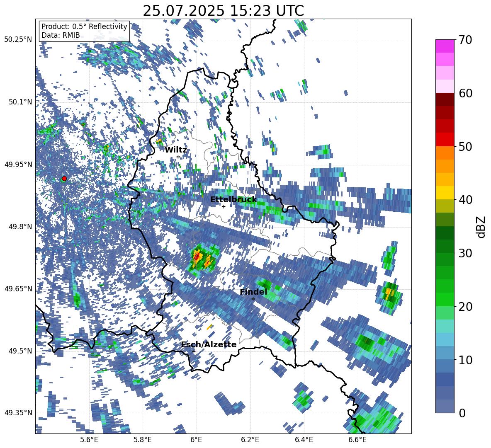Image resolution: width=491 pixels, height=448 pixels.
Task: Click the 49.35°N latitude tick label
Action: point(18,413)
